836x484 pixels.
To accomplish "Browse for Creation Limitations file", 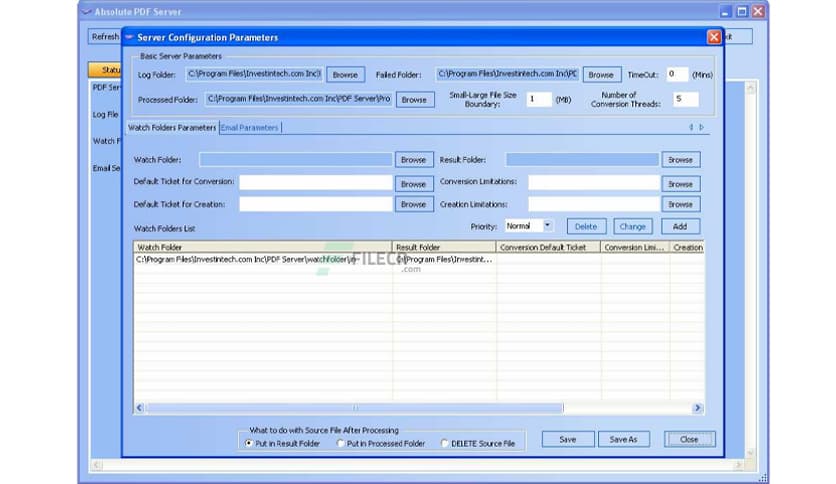I will coord(680,204).
